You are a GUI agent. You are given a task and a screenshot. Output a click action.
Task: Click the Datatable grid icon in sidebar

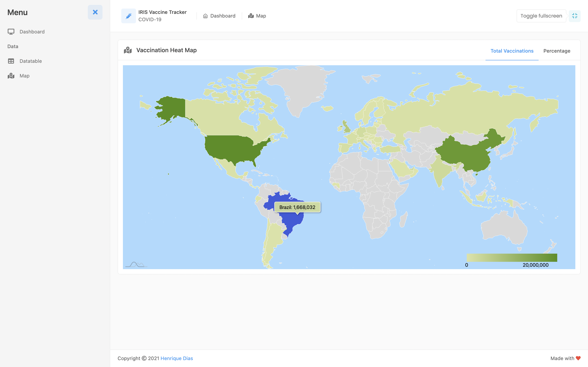(x=11, y=61)
